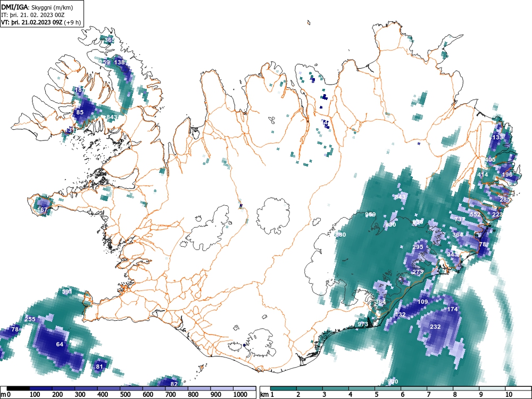Click the value 414 on the map
Screen dimensions: 532x399
coord(483,174)
